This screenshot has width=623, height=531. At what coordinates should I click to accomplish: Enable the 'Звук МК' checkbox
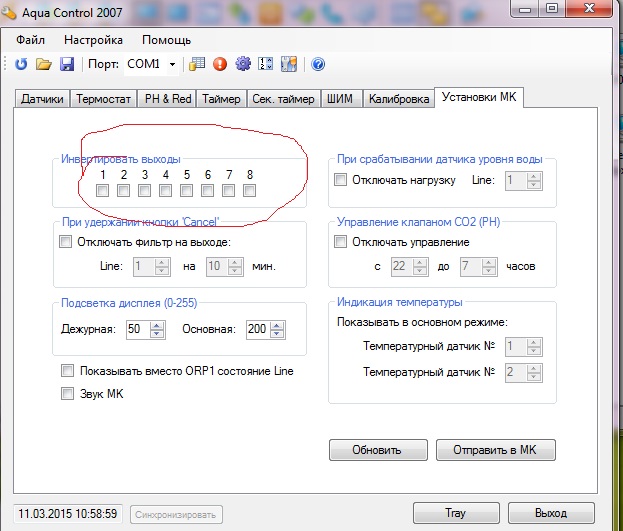[68, 394]
